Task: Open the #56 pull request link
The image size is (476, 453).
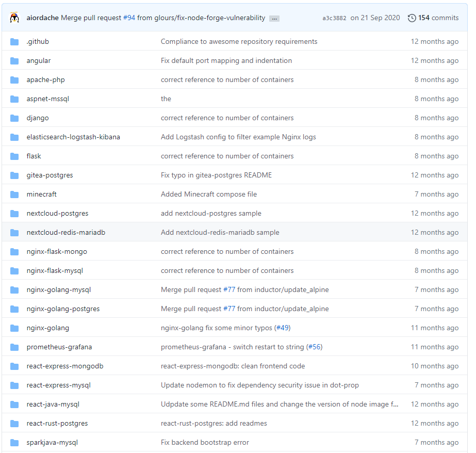Action: (x=315, y=347)
